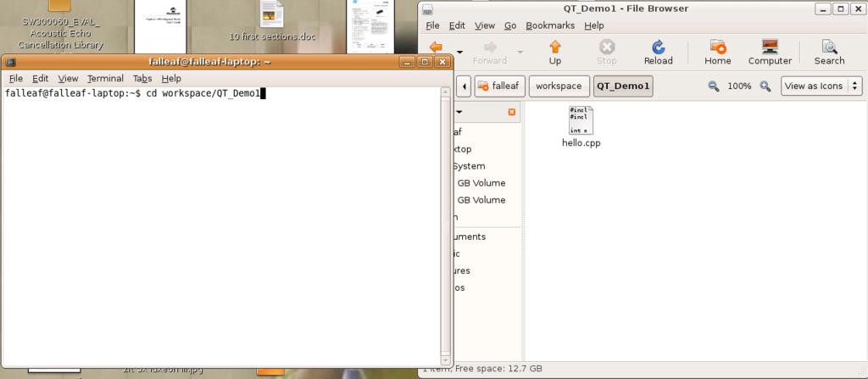Open the Go menu
This screenshot has width=868, height=379.
510,25
